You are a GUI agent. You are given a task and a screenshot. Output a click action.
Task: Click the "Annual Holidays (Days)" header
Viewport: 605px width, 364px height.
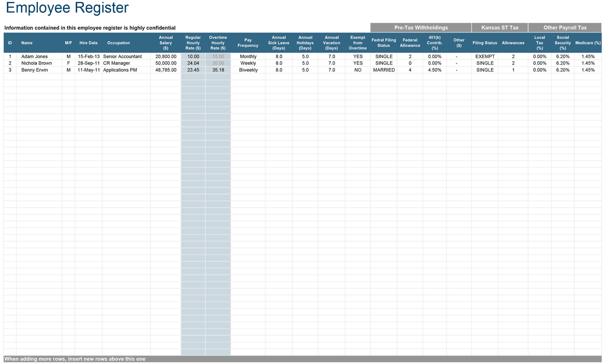click(305, 43)
